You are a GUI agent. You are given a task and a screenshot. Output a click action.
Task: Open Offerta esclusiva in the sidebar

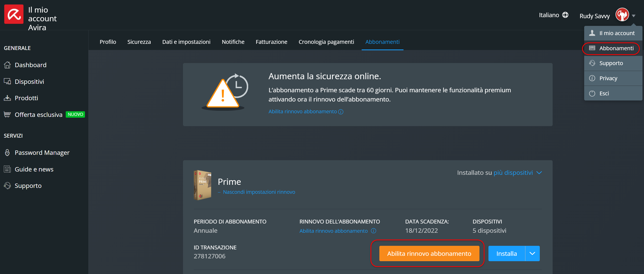pos(39,115)
